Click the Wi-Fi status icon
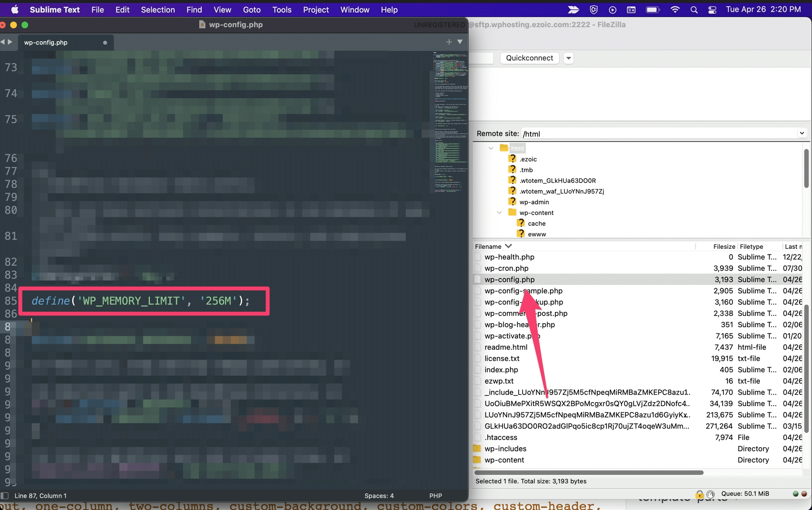Image resolution: width=812 pixels, height=510 pixels. point(675,10)
